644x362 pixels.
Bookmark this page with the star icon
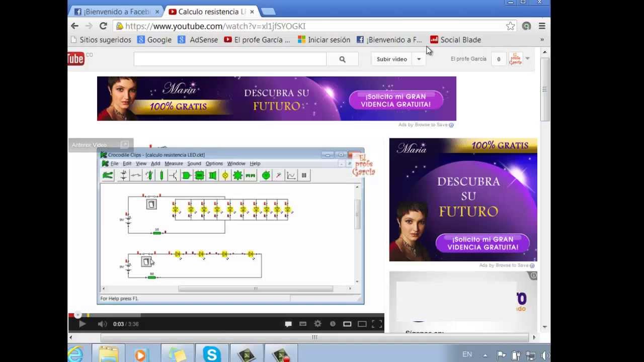pyautogui.click(x=510, y=26)
